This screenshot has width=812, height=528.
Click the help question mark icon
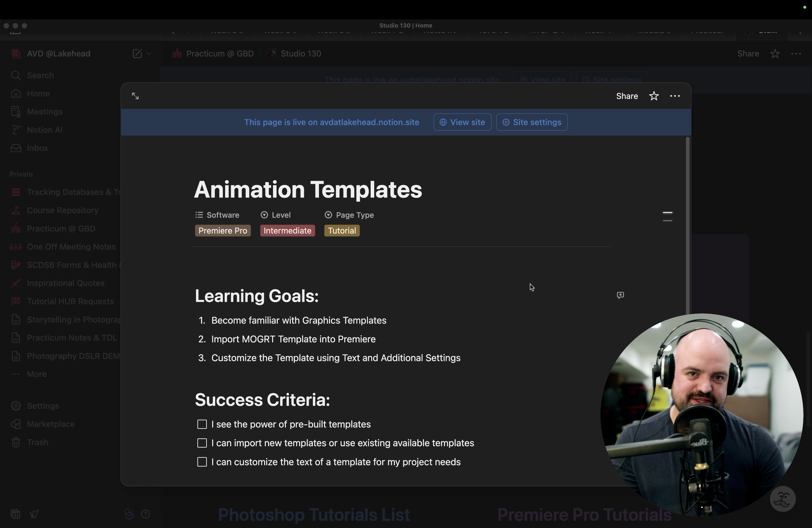[x=146, y=514]
